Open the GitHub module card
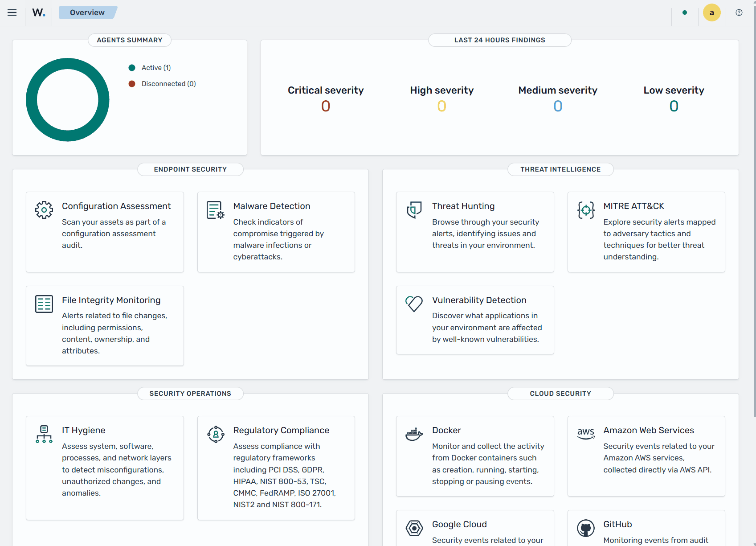Viewport: 756px width, 546px height. pyautogui.click(x=646, y=528)
